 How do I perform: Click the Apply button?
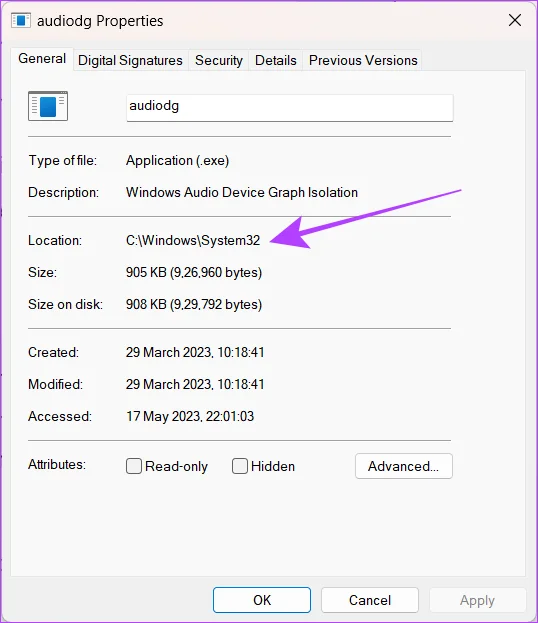[477, 600]
